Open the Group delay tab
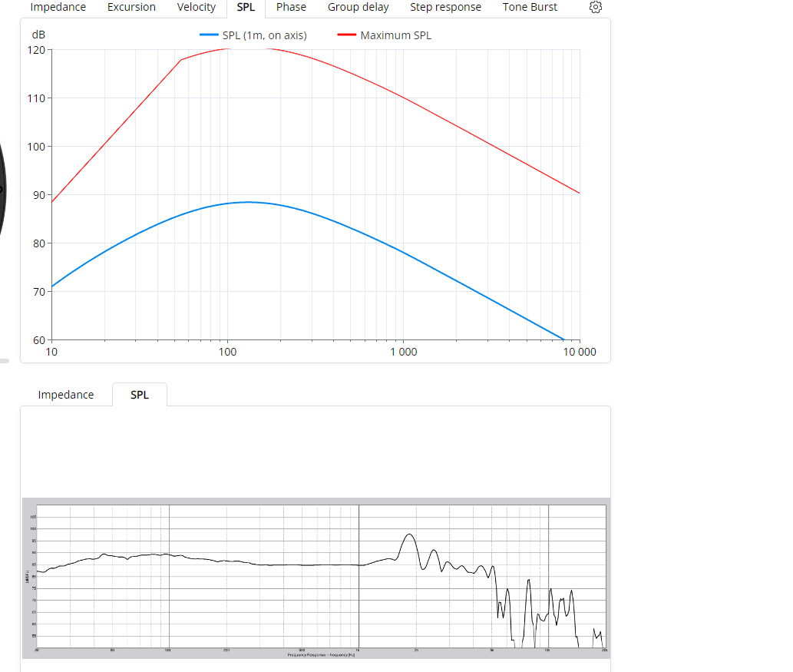Image resolution: width=793 pixels, height=672 pixels. pos(358,7)
